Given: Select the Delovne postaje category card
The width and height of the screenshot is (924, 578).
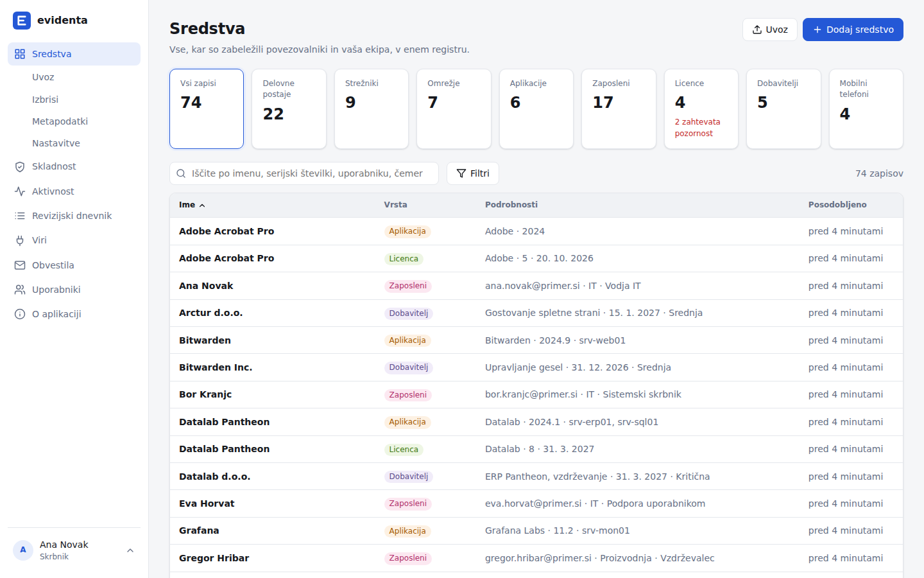Looking at the screenshot, I should tap(289, 109).
